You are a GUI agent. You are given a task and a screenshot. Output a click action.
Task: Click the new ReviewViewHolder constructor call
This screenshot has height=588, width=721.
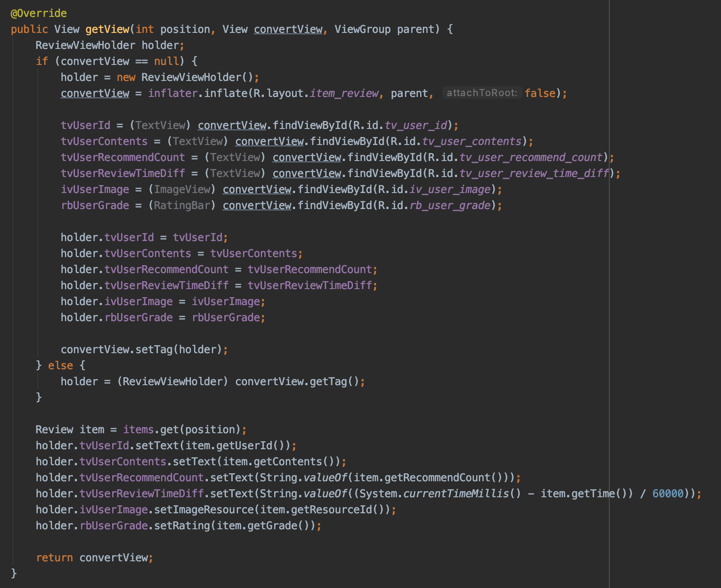click(x=187, y=77)
